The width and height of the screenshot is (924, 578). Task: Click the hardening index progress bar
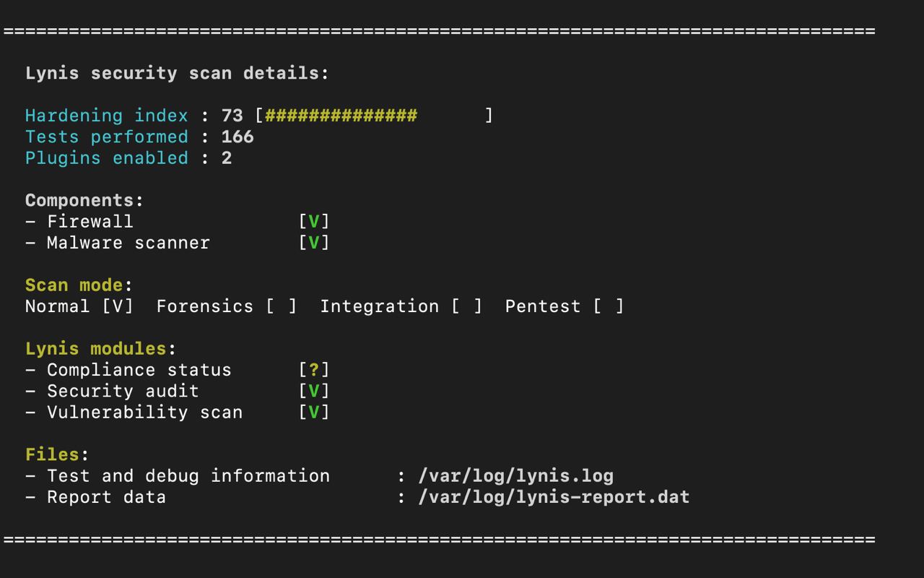[x=374, y=116]
